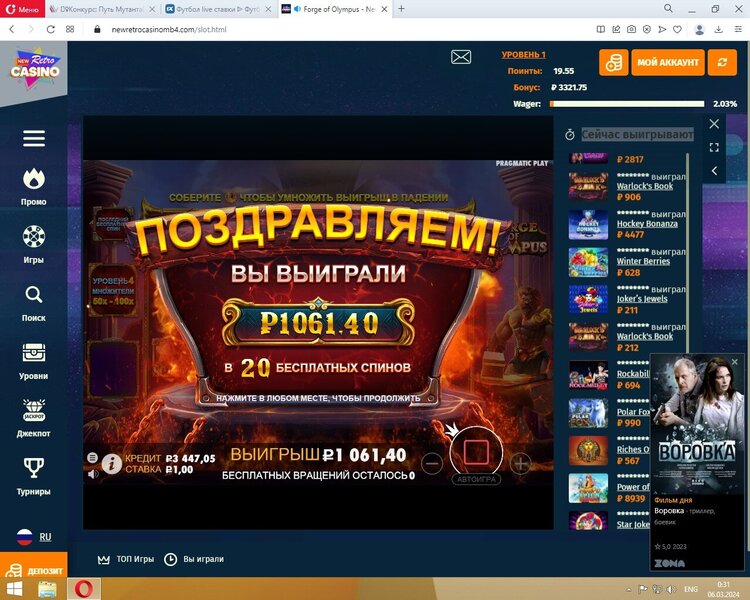Switch to the Футбол live ставки tab

click(x=218, y=9)
